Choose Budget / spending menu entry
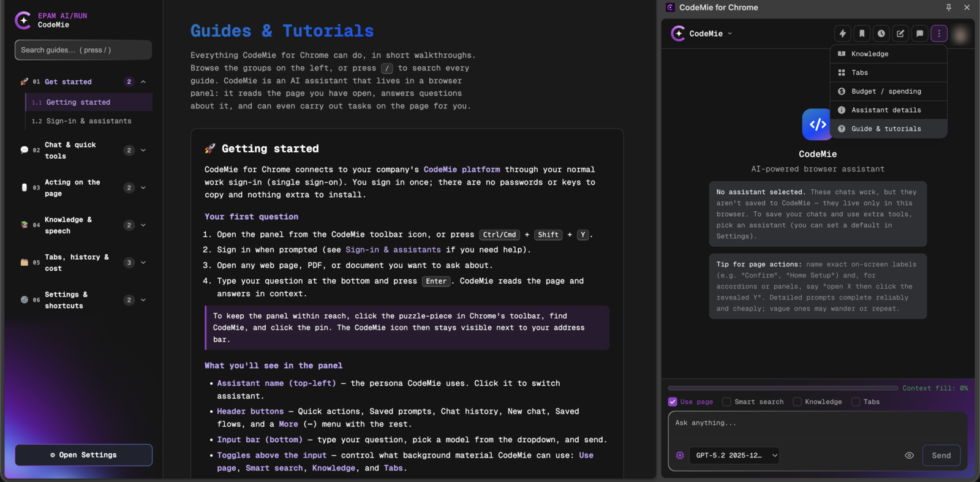 tap(889, 91)
